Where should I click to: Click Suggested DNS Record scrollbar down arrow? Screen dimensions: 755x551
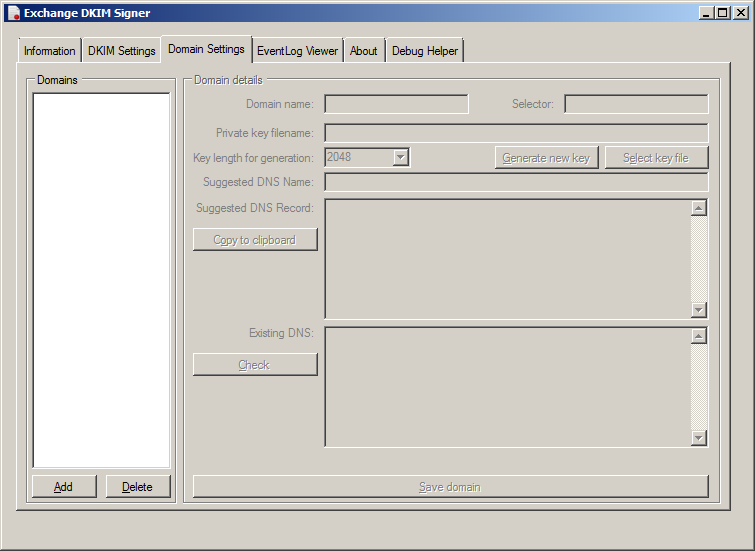click(699, 310)
